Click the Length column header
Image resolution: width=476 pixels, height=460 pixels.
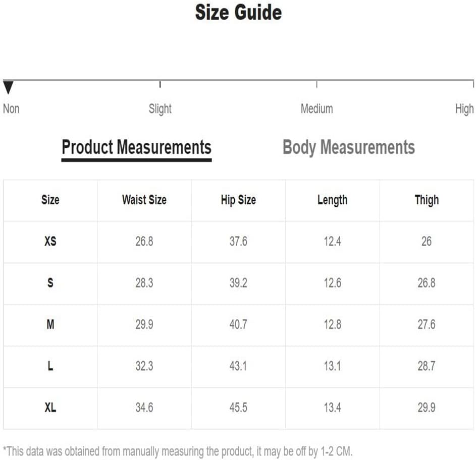(333, 200)
